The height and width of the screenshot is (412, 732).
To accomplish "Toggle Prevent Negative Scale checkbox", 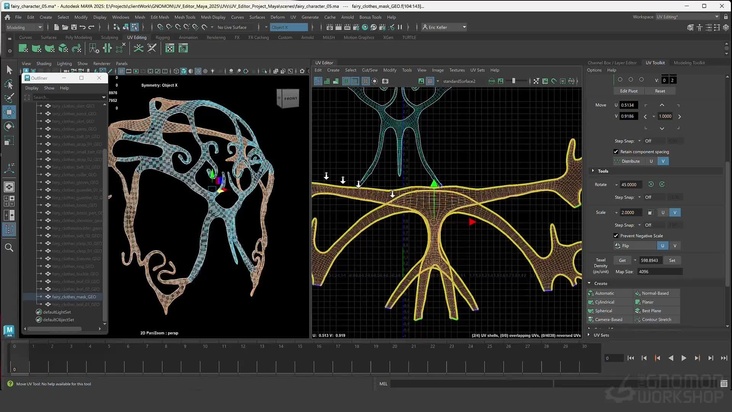I will [616, 236].
